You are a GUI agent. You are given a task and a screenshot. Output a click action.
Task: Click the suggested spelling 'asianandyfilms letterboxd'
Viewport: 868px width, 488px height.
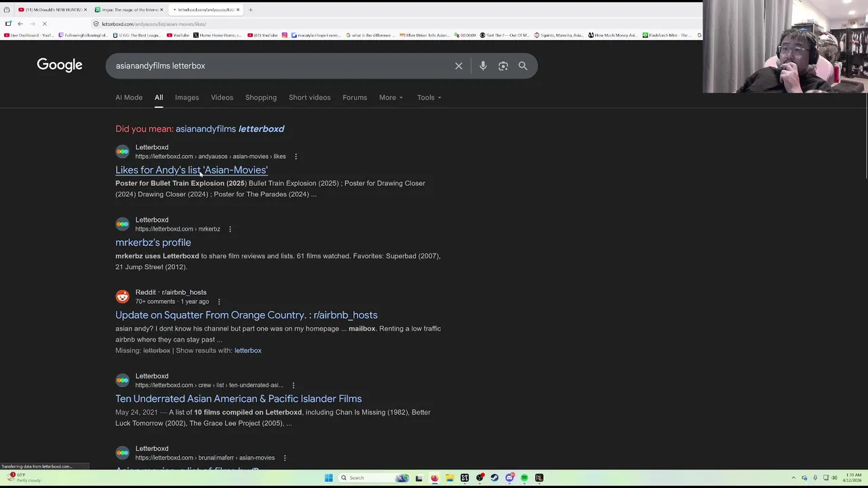[x=230, y=129]
